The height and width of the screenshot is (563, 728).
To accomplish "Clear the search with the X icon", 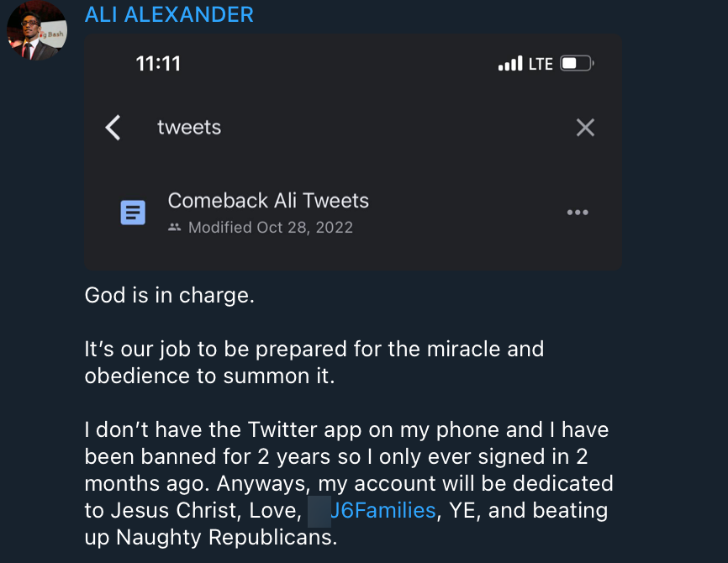I will [x=585, y=128].
